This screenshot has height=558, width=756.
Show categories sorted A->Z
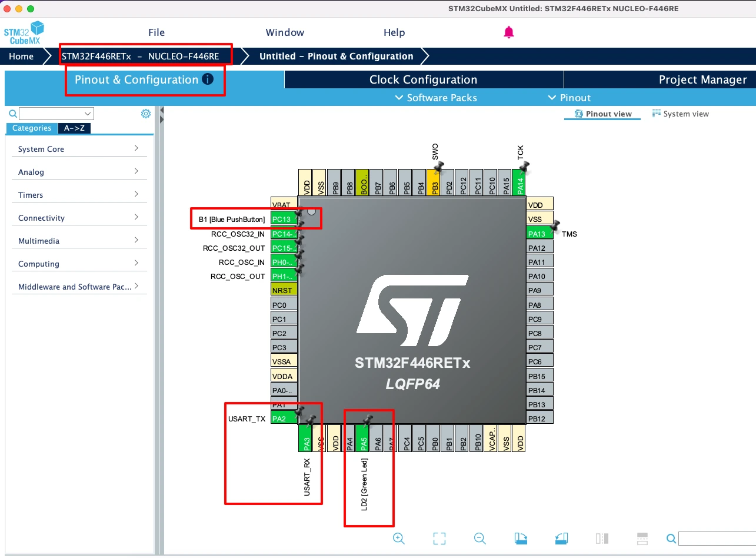[74, 128]
